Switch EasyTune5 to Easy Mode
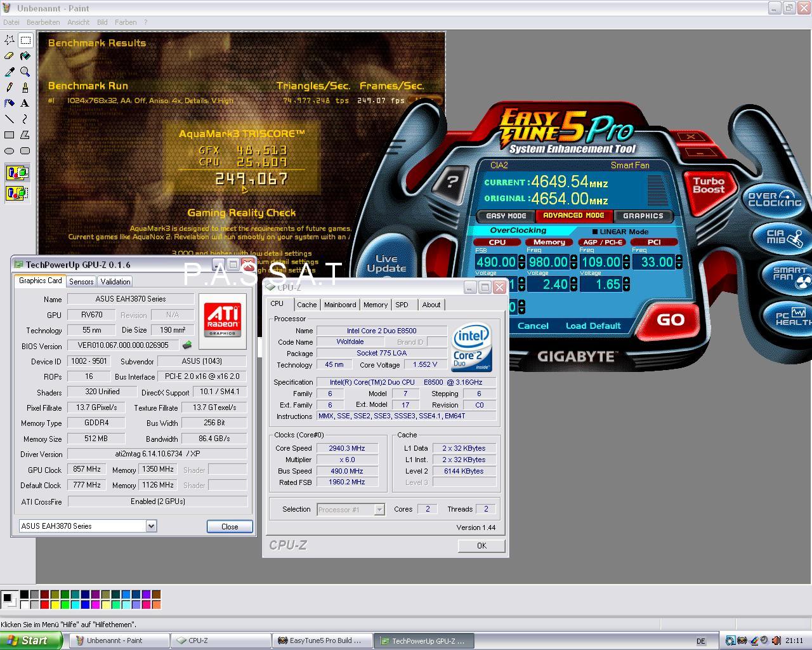The height and width of the screenshot is (650, 812). point(506,216)
